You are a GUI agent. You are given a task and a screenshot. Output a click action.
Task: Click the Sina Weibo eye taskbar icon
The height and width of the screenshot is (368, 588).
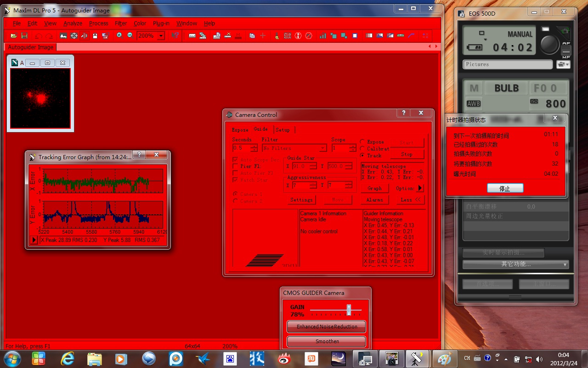(284, 358)
